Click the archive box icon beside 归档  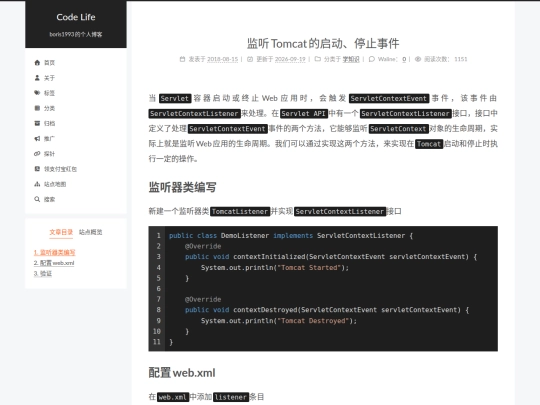[37, 123]
